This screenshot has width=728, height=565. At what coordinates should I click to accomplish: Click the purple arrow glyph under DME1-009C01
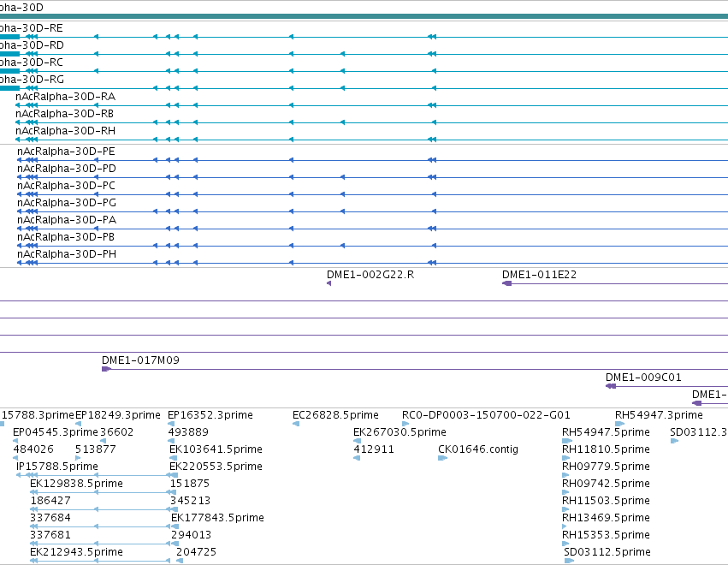(x=611, y=386)
